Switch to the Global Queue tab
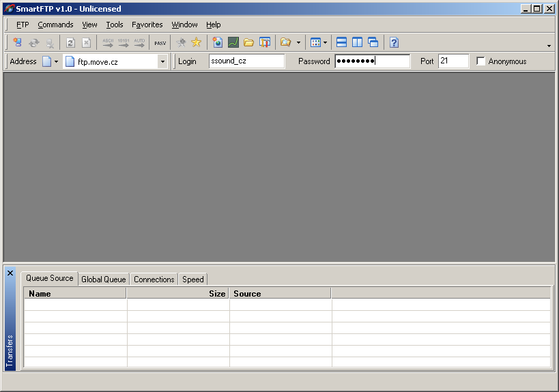Screen dimensions: 559x392 (103, 279)
